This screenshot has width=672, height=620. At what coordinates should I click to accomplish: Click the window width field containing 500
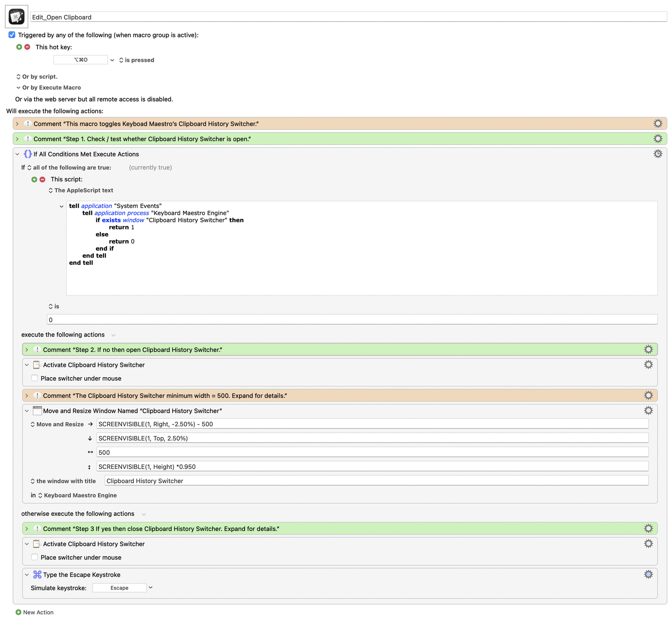[372, 452]
